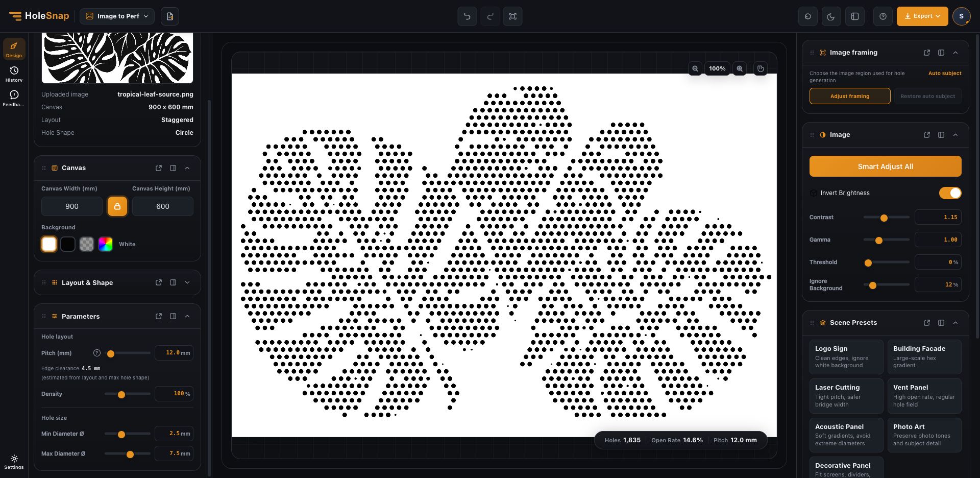The image size is (980, 478).
Task: Click the redo arrow in the top toolbar
Action: (x=490, y=16)
